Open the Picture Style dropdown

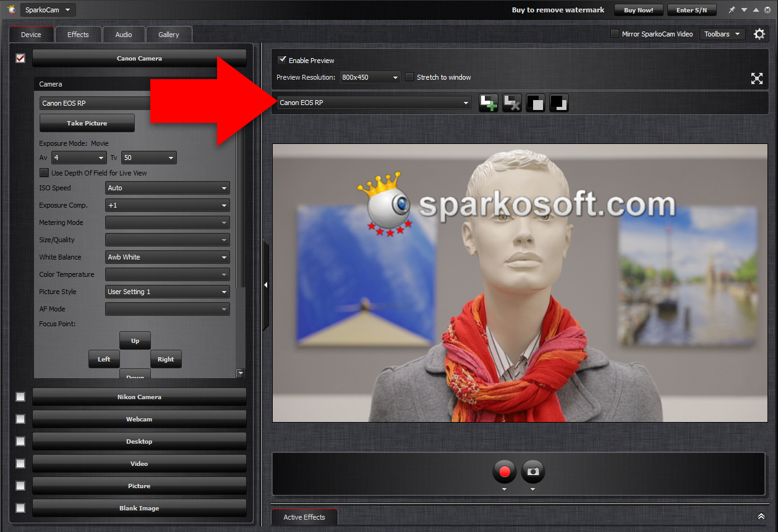click(168, 292)
